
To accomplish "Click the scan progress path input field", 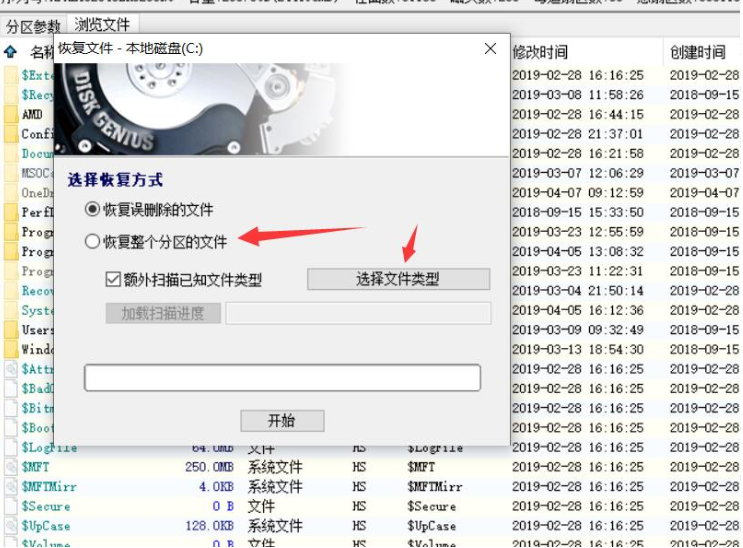I will coord(358,313).
